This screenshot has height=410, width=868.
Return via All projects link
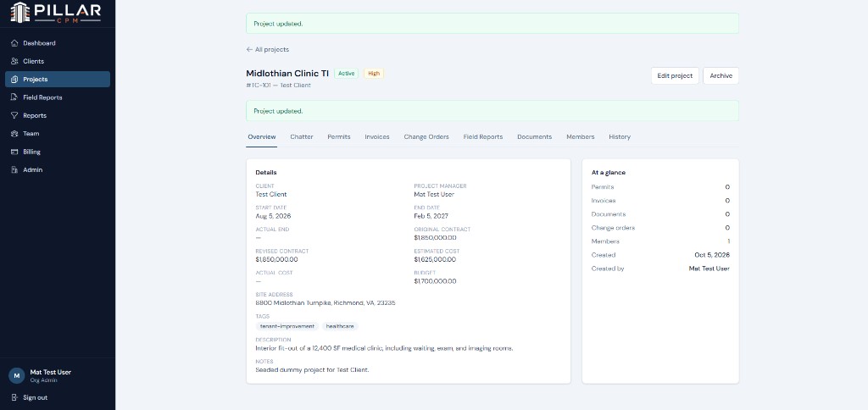point(267,49)
